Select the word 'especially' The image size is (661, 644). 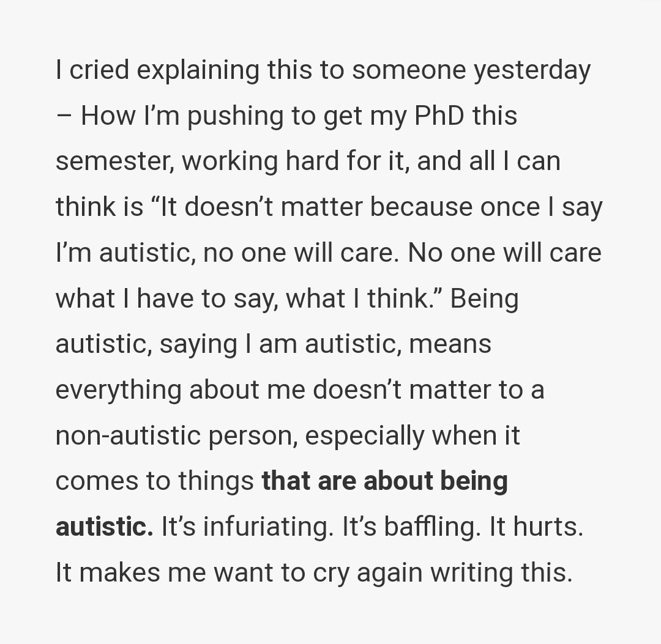(365, 435)
